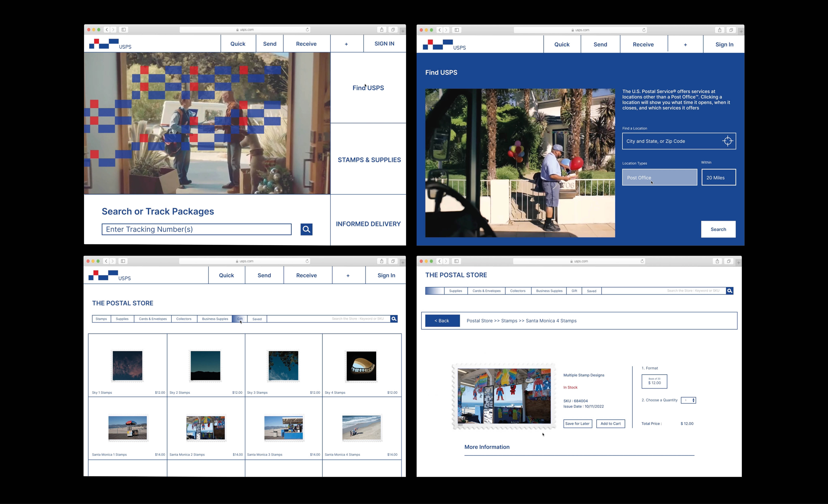This screenshot has height=504, width=828.
Task: Open the Sky 4 Stamps thumbnail
Action: (361, 366)
